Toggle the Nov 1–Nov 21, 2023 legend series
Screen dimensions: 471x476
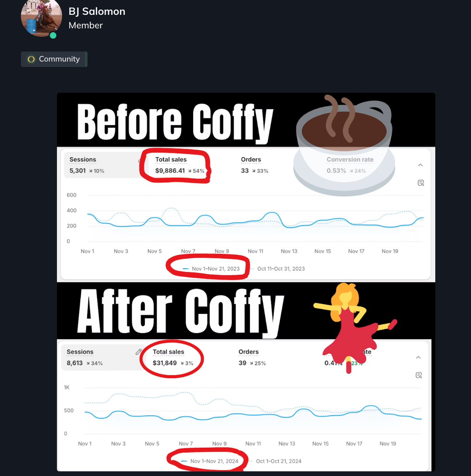click(211, 269)
